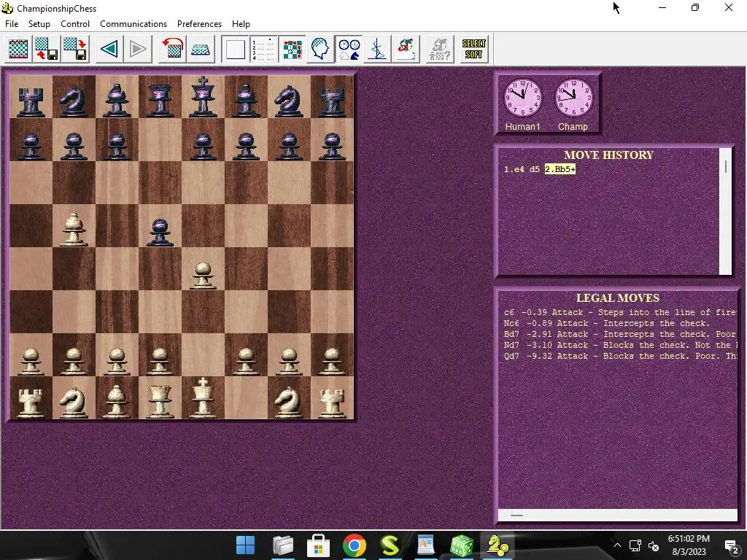747x560 pixels.
Task: Open the Preferences menu
Action: (199, 24)
